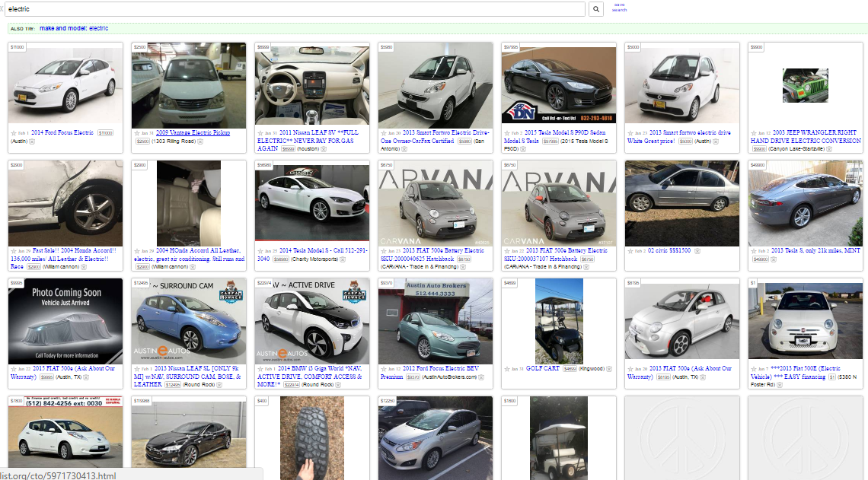View Austin Auto Brokers Ford Focus photo
This screenshot has height=480, width=868.
point(436,321)
